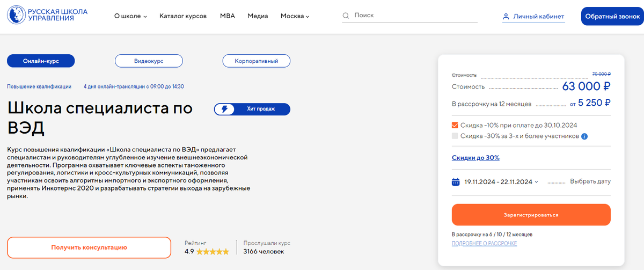Expand the О школе menu

130,16
